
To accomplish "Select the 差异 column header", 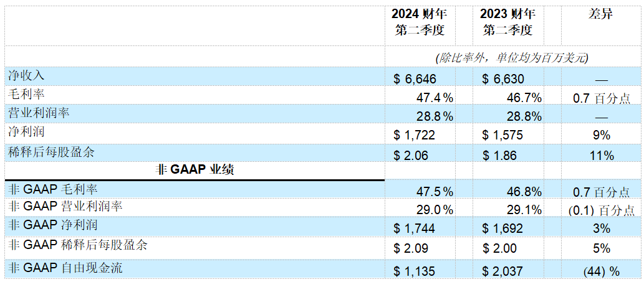I will point(601,14).
